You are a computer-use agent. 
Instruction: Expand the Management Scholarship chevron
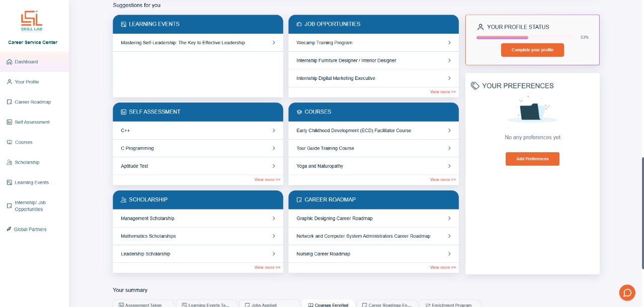[274, 218]
